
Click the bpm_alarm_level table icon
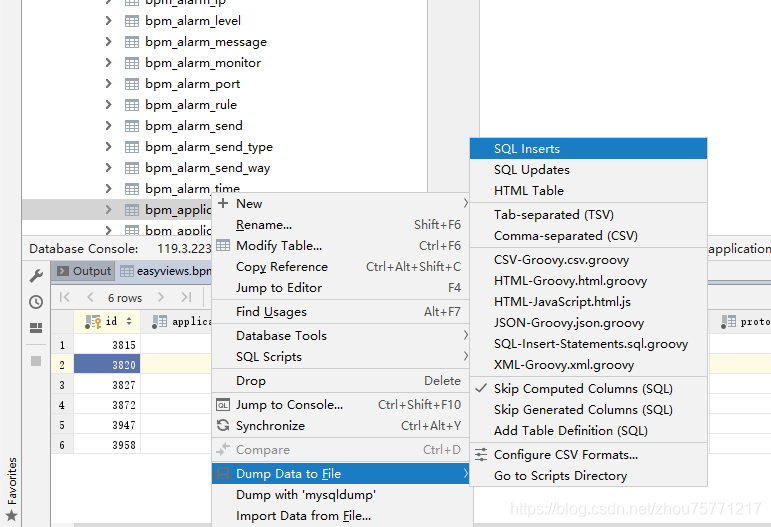[132, 21]
